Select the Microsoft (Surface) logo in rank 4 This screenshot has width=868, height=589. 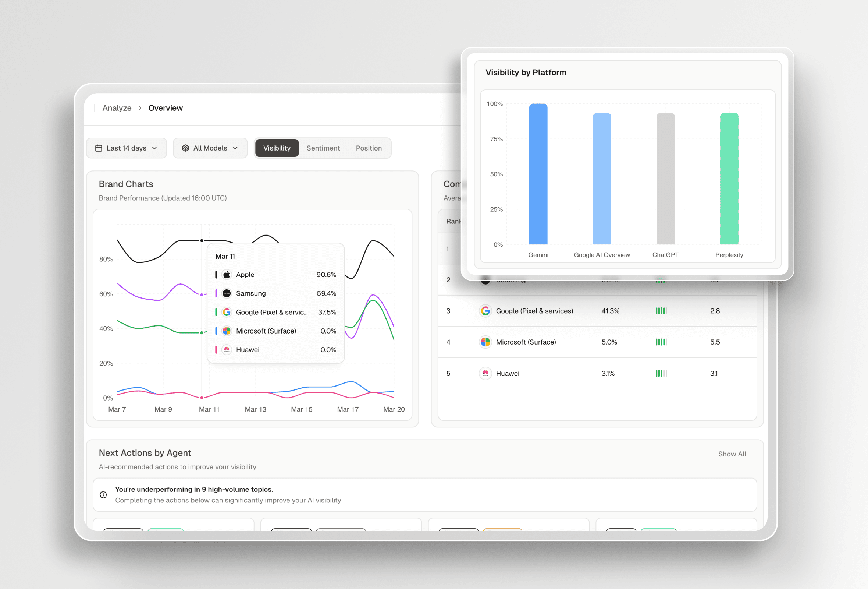[x=485, y=342]
